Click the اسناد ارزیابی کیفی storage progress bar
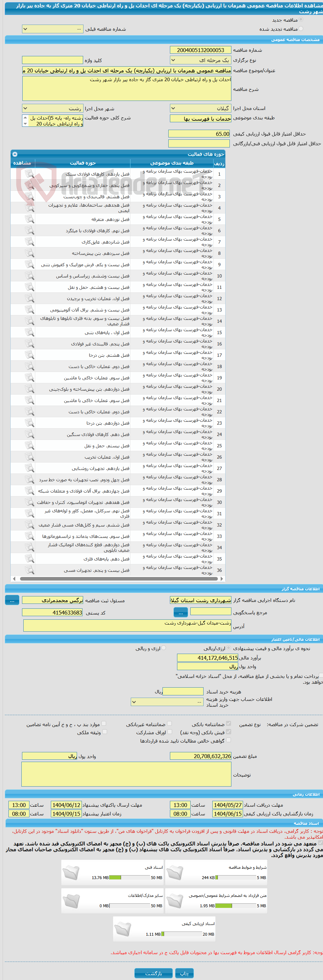 tap(181, 934)
